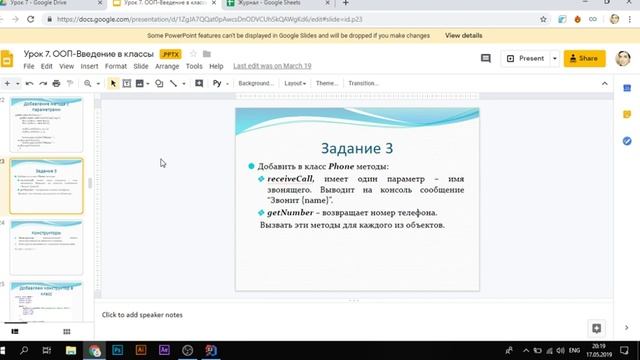The image size is (640, 360).
Task: Reload the page in the browser
Action: click(x=31, y=19)
